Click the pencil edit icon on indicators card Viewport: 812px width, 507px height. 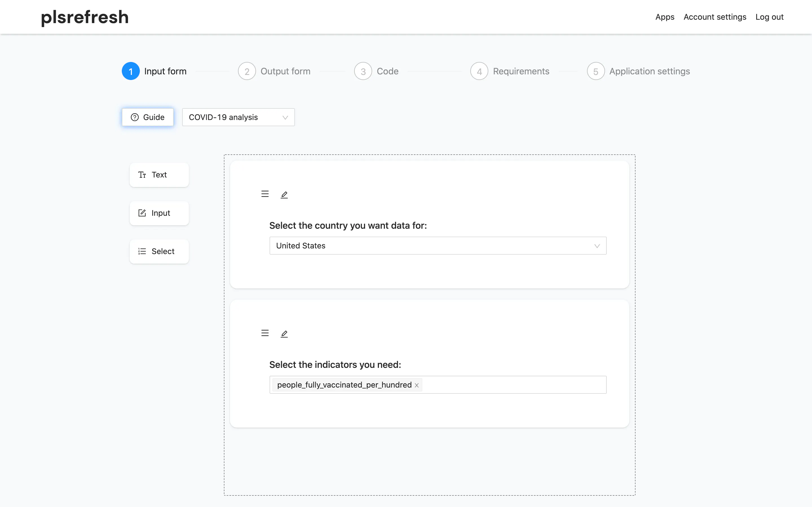pos(284,334)
